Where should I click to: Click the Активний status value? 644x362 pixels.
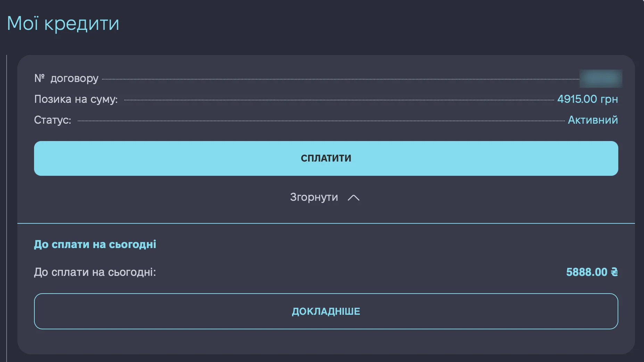(x=593, y=120)
